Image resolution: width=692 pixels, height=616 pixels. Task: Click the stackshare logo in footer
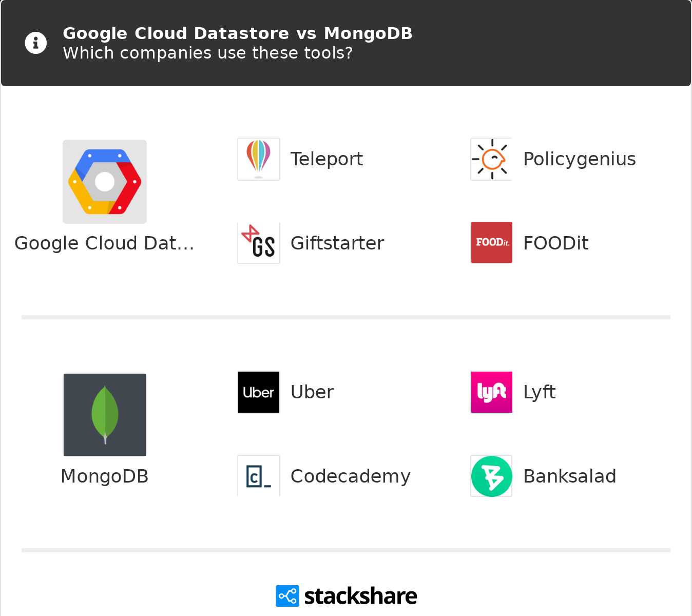tap(347, 596)
